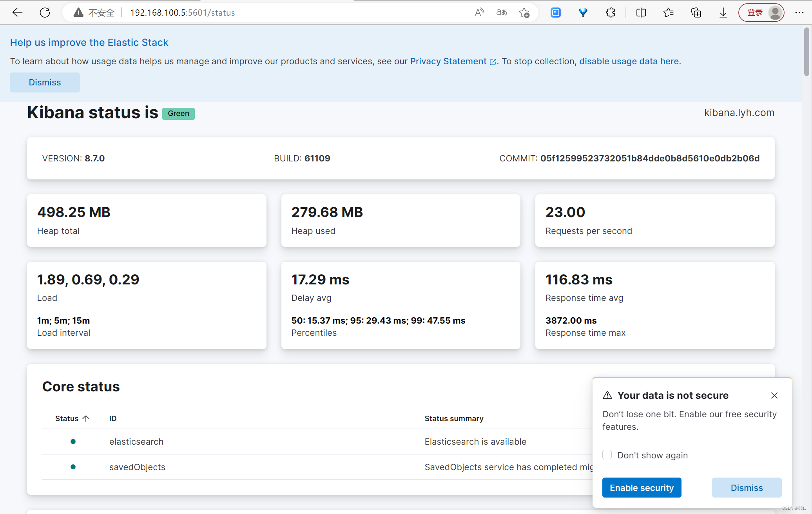
Task: Click the 17.29 ms delay avg value
Action: 320,279
